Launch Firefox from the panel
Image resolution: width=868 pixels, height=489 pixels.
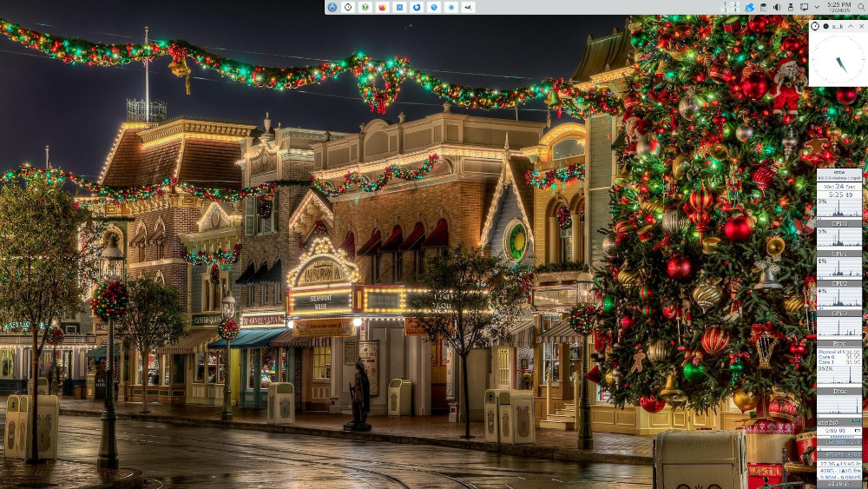[x=382, y=7]
